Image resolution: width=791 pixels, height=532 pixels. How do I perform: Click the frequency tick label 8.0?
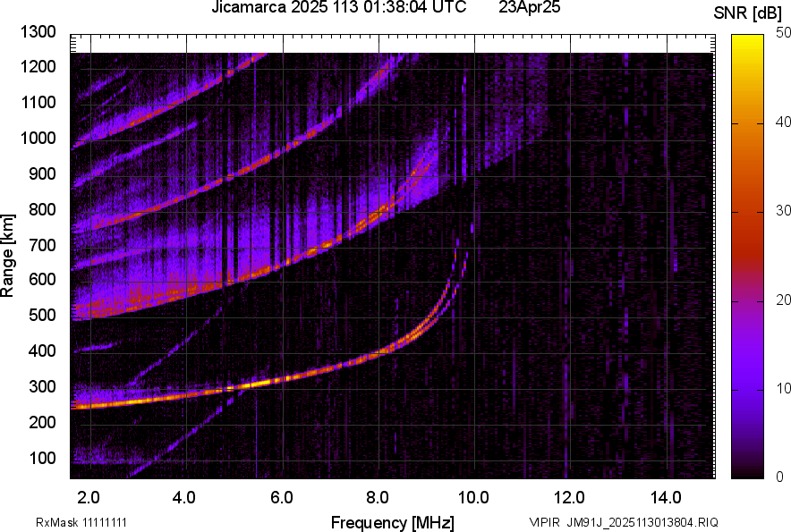(378, 498)
